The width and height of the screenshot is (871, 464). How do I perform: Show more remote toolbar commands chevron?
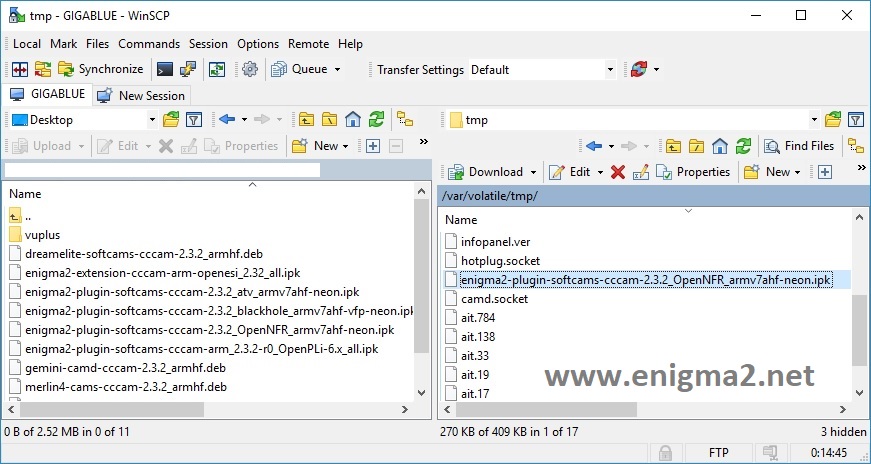click(862, 168)
